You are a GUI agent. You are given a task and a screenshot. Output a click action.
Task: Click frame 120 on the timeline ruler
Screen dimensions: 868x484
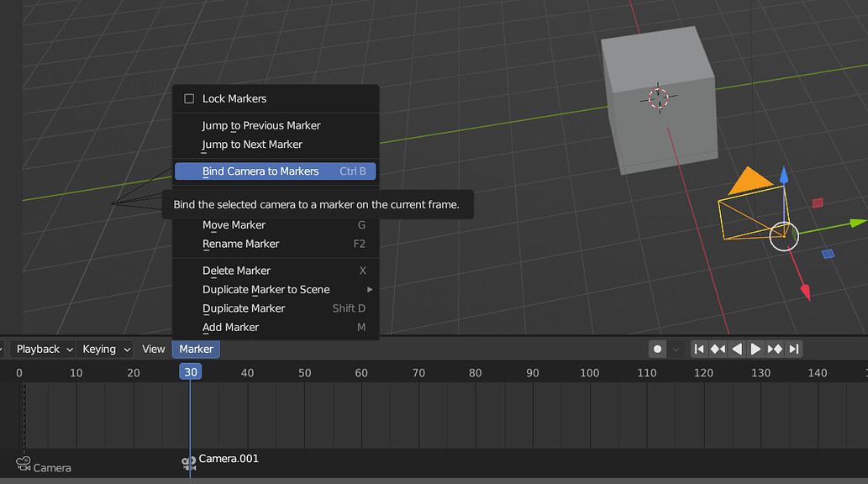(703, 373)
